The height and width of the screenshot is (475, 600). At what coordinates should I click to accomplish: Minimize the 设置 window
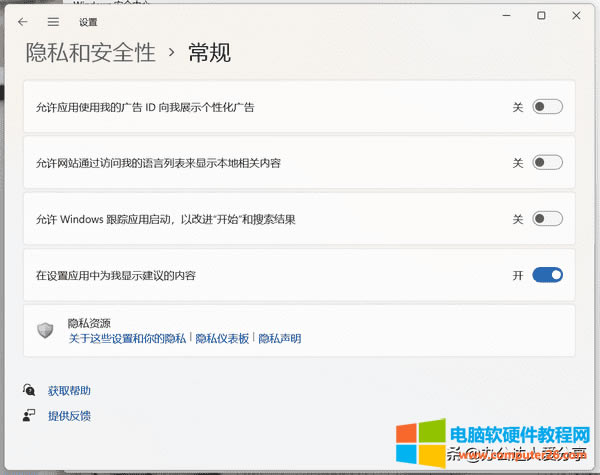coord(510,16)
